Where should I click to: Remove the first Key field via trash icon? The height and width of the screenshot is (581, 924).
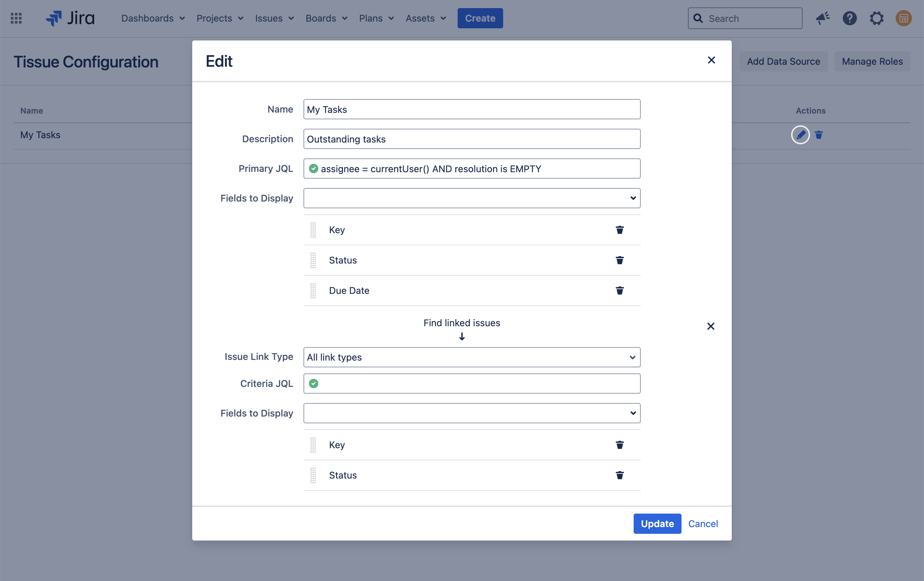click(x=619, y=230)
